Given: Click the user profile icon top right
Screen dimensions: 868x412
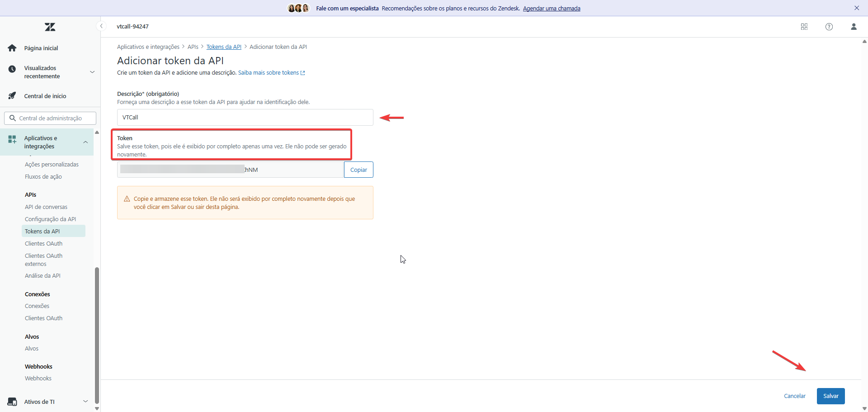Looking at the screenshot, I should point(854,27).
